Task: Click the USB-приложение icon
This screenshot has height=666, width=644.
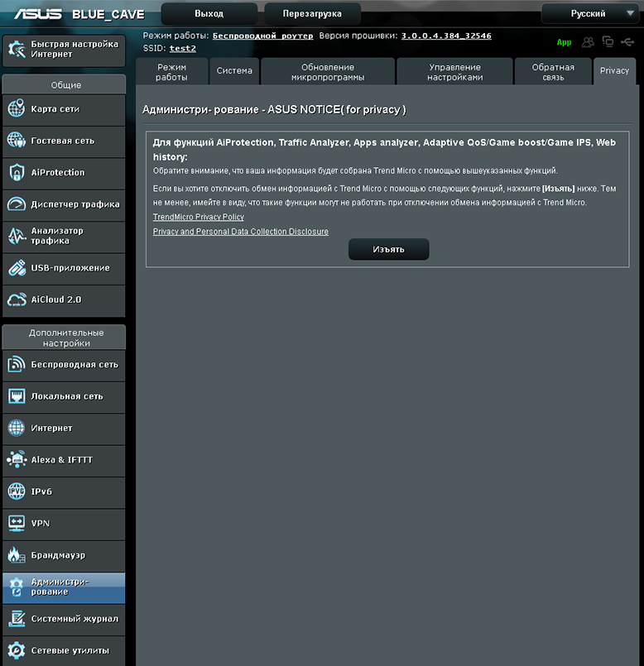Action: click(17, 267)
